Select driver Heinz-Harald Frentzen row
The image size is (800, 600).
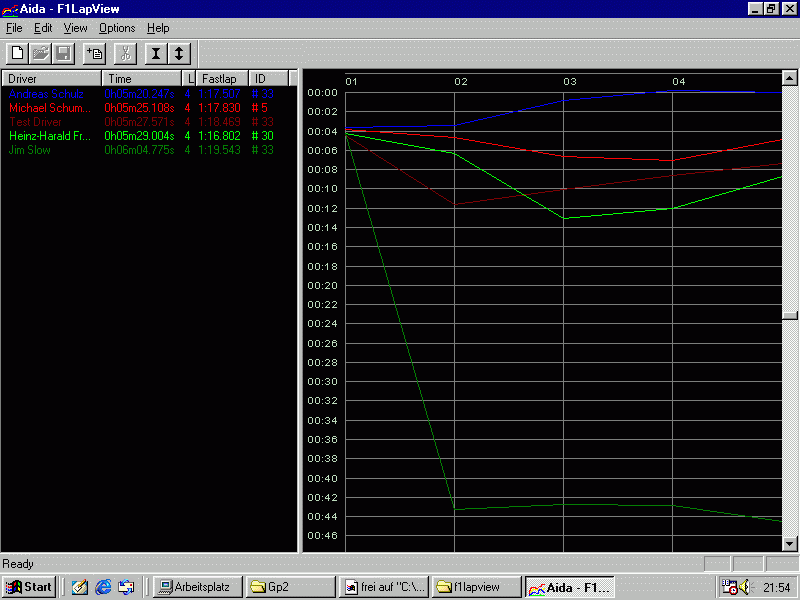(49, 136)
